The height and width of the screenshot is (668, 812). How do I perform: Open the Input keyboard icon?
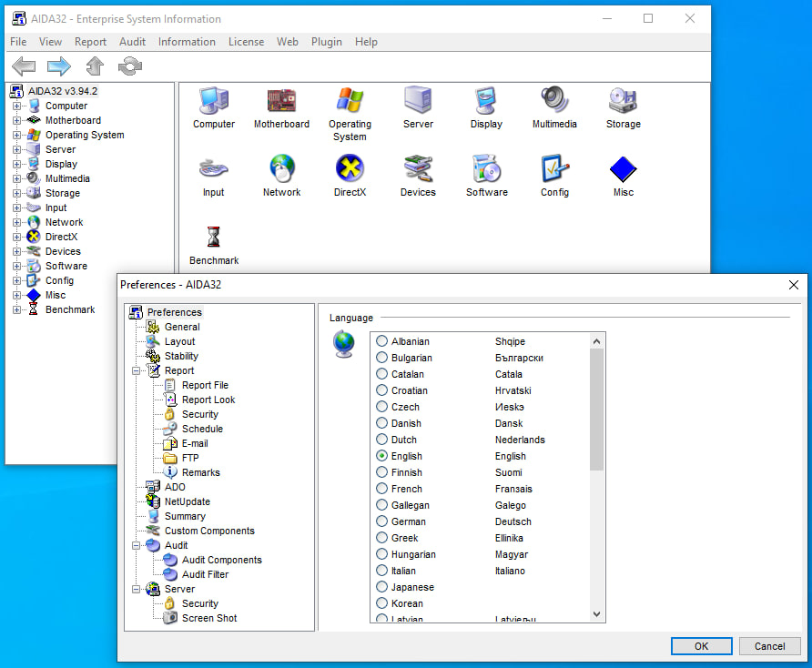pos(213,168)
